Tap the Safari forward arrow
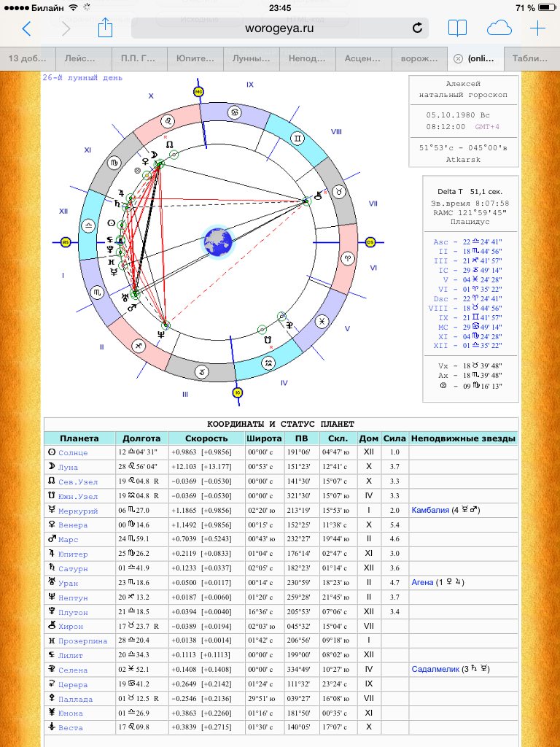Screen dimensions: 560x747 [66, 29]
